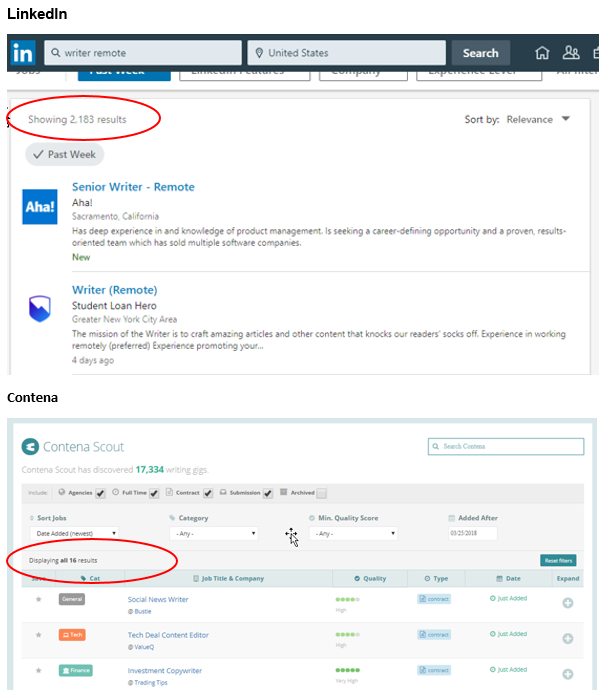Click the Reset filters button
The width and height of the screenshot is (605, 700).
(558, 560)
